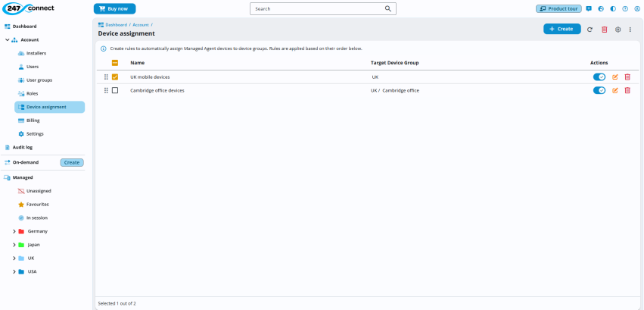The width and height of the screenshot is (644, 310).
Task: Click the Managed section heading
Action: (x=23, y=177)
